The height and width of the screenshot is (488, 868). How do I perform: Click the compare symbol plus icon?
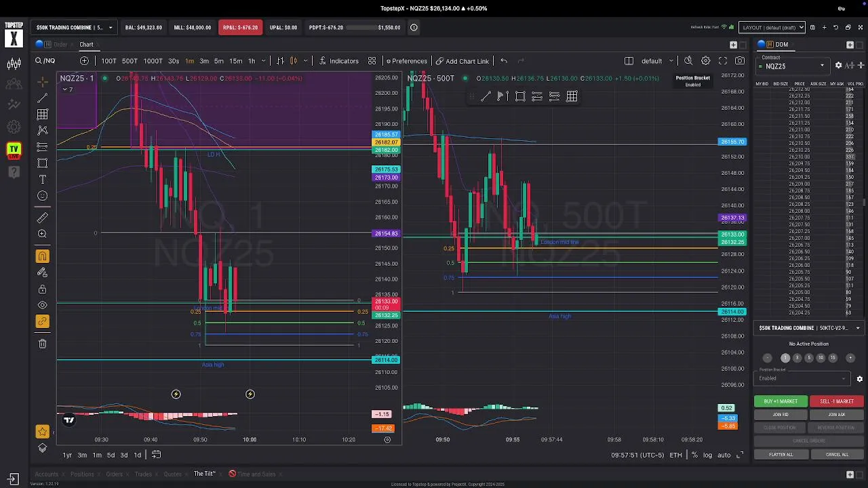(x=84, y=61)
